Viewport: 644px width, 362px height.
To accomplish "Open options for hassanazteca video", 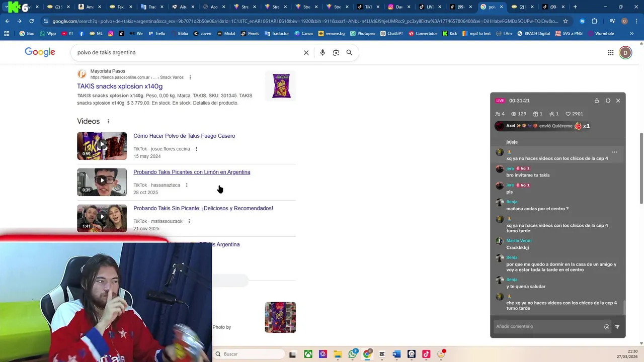I will coord(187,185).
